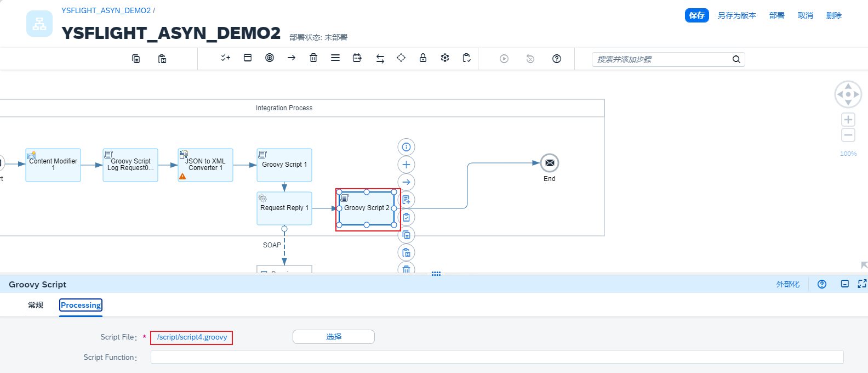Viewport: 868px width, 373px height.
Task: Zoom in the canvas with plus button
Action: (x=848, y=120)
